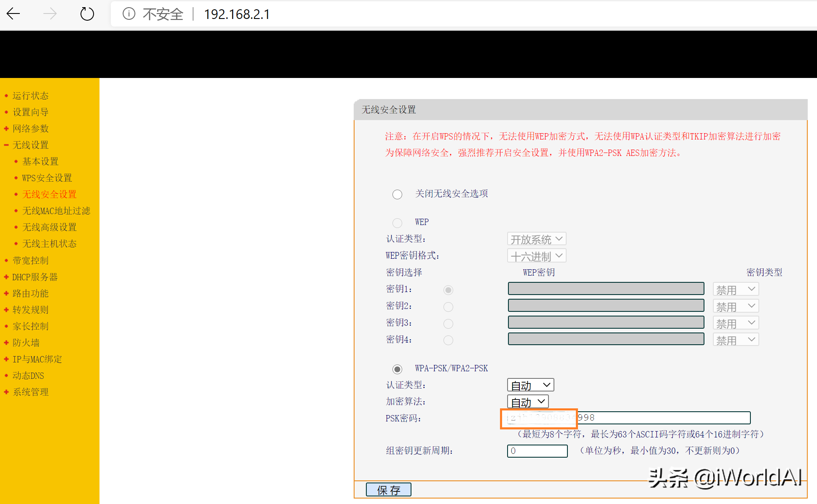Open WPS安全设置 in the sidebar

[47, 178]
